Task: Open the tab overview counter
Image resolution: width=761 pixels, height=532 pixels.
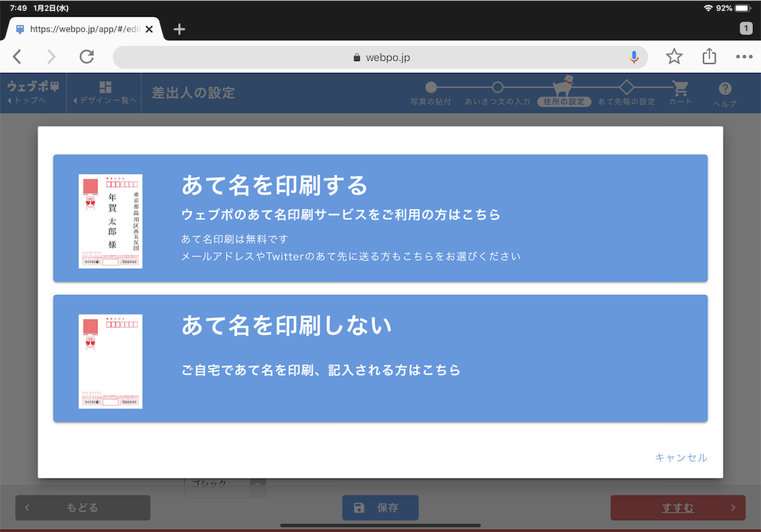Action: [745, 29]
